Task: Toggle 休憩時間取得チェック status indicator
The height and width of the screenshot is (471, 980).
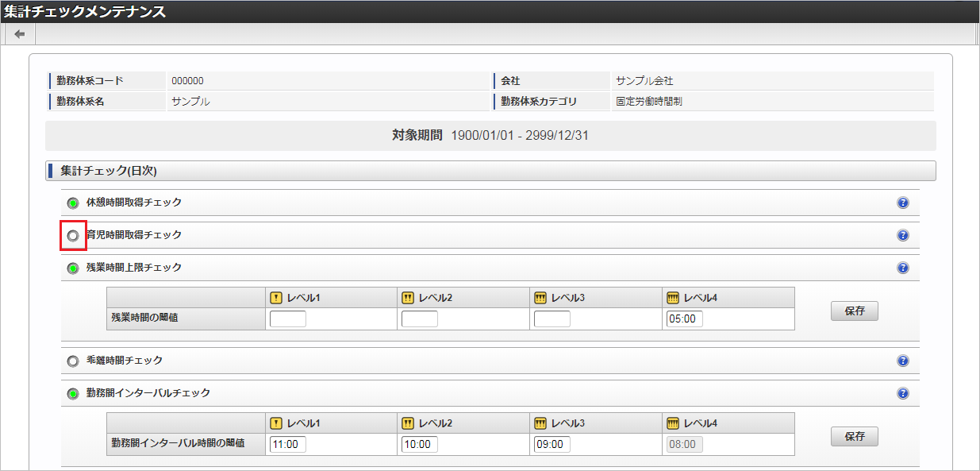Action: pyautogui.click(x=73, y=203)
